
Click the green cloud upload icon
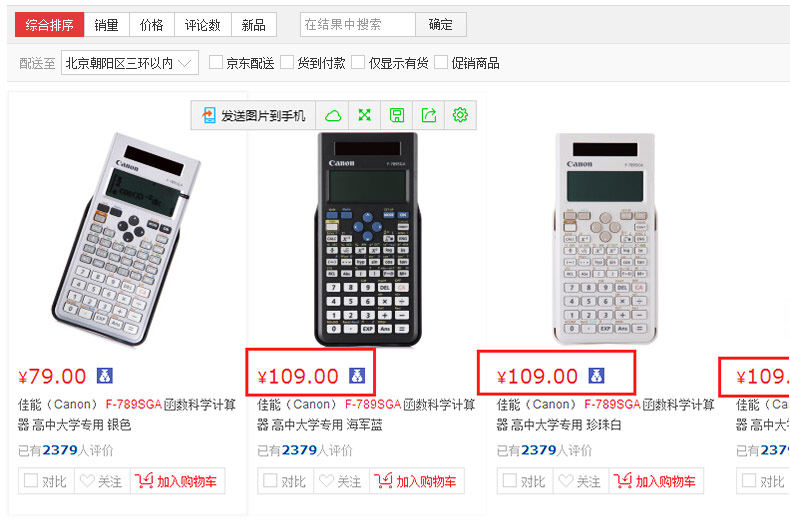click(333, 116)
